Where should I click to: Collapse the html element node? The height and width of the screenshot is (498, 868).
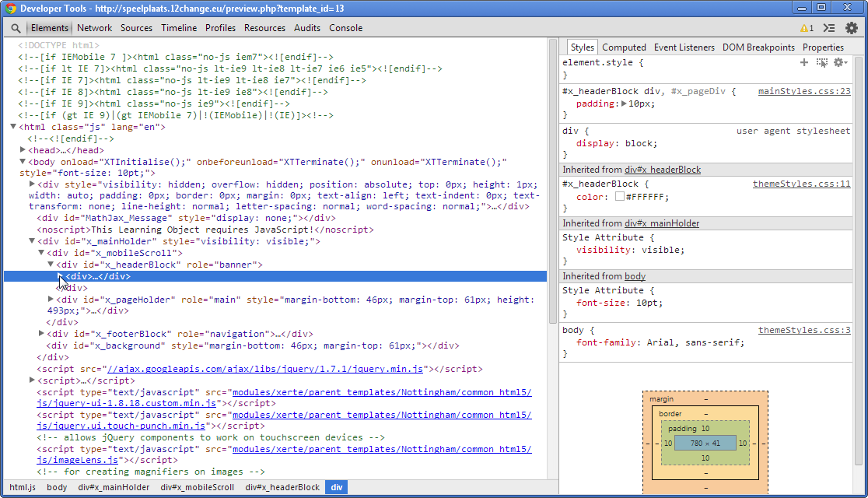pyautogui.click(x=13, y=127)
